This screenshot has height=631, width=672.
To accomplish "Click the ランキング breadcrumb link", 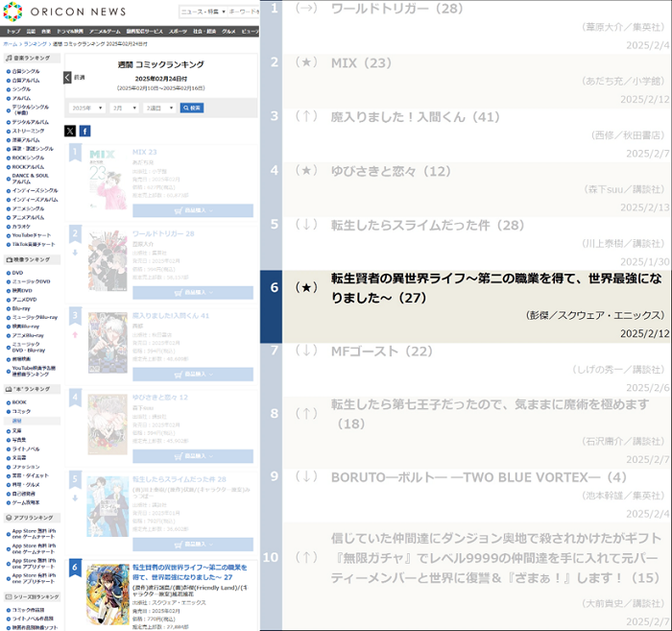I will click(x=35, y=44).
